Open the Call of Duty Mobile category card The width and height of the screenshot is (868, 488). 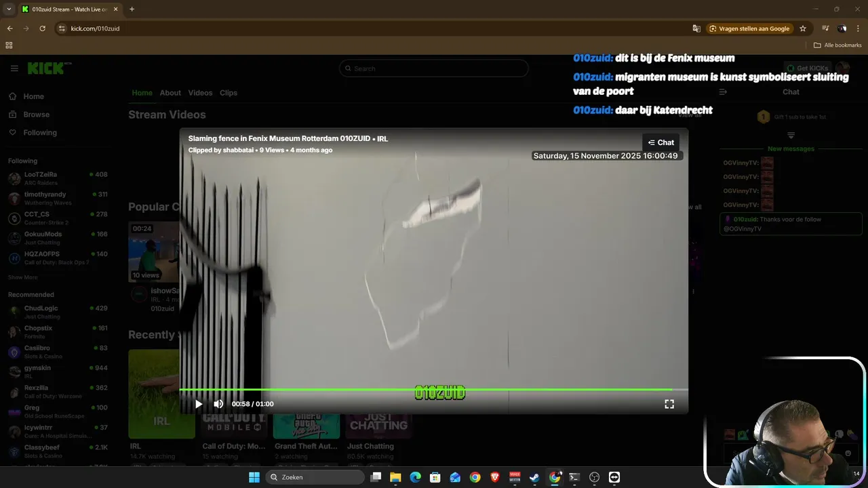point(233,426)
